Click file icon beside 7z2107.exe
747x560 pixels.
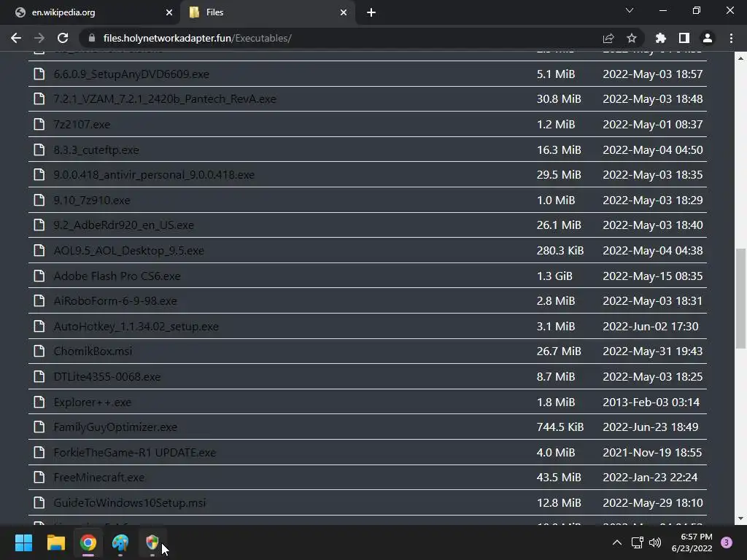39,124
